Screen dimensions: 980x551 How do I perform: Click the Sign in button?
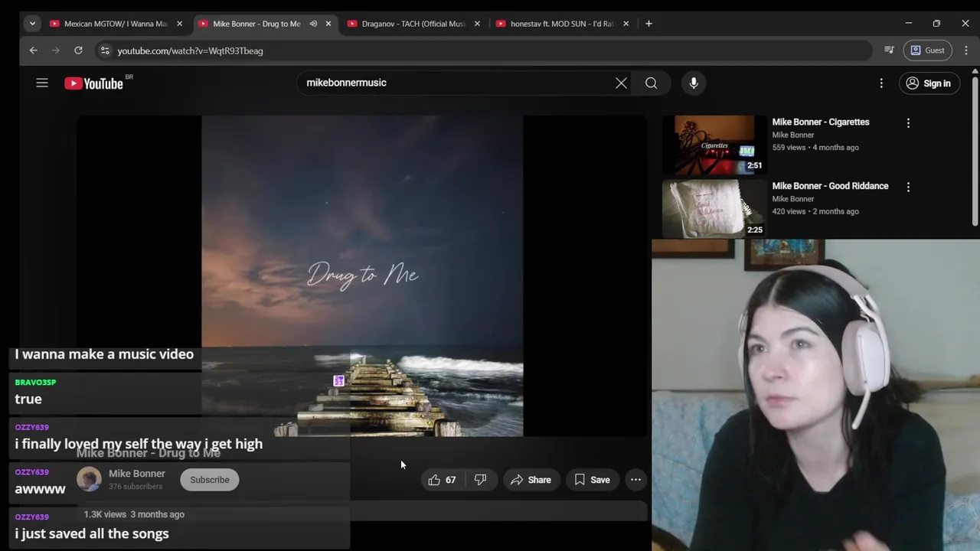click(928, 83)
